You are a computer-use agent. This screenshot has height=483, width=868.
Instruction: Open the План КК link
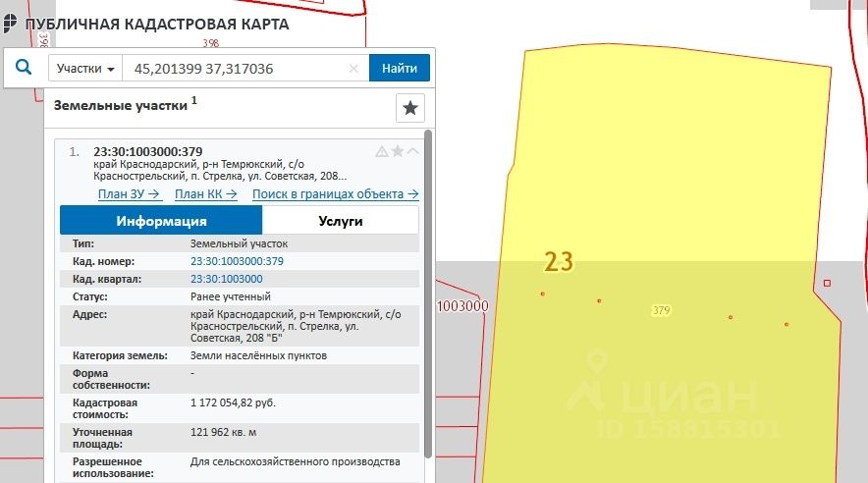[x=206, y=193]
